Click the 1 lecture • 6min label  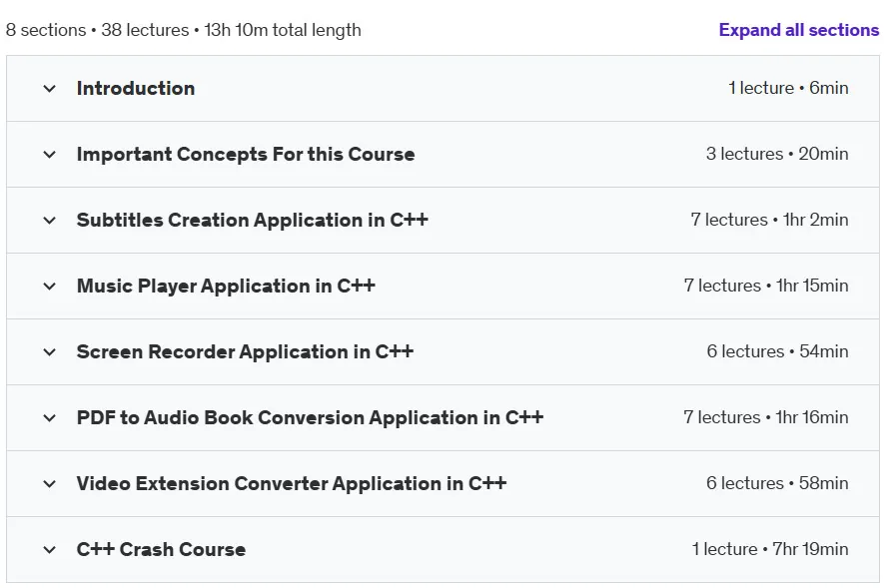click(x=788, y=88)
